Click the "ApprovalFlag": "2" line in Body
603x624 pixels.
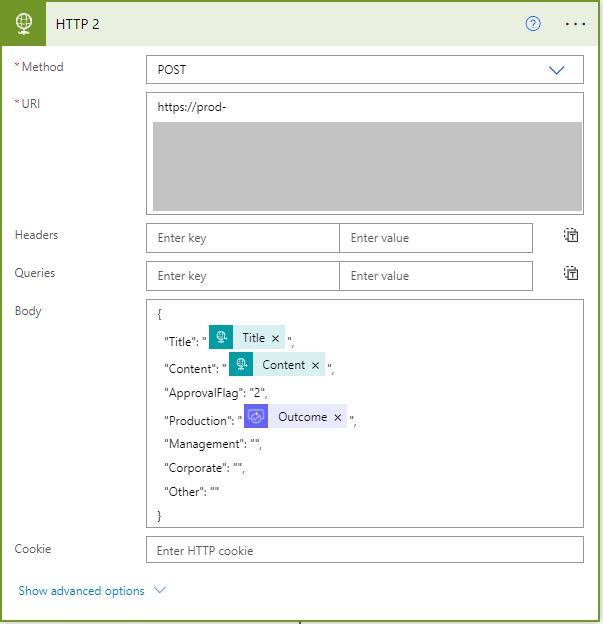[x=216, y=393]
